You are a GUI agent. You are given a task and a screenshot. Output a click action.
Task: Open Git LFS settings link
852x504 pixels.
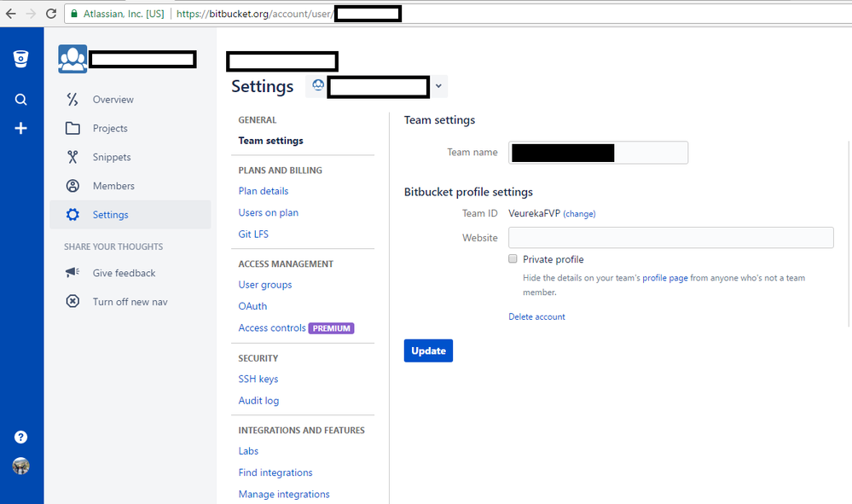[x=253, y=234]
